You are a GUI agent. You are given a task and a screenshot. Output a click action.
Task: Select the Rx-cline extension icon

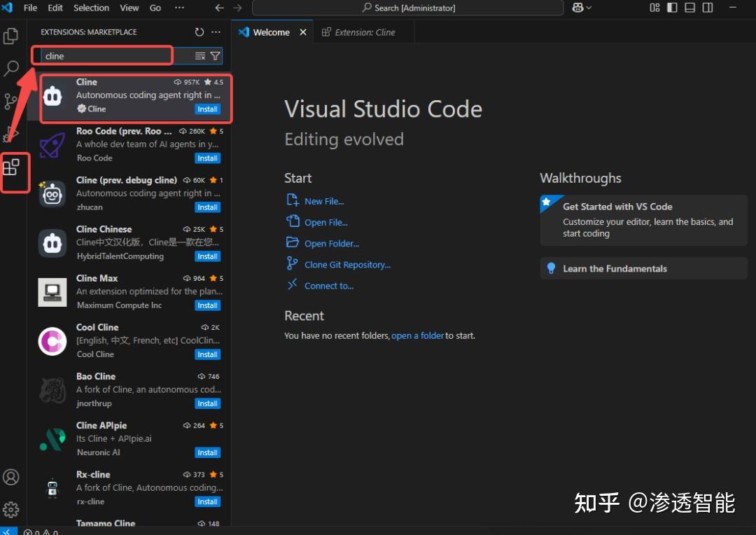tap(52, 488)
